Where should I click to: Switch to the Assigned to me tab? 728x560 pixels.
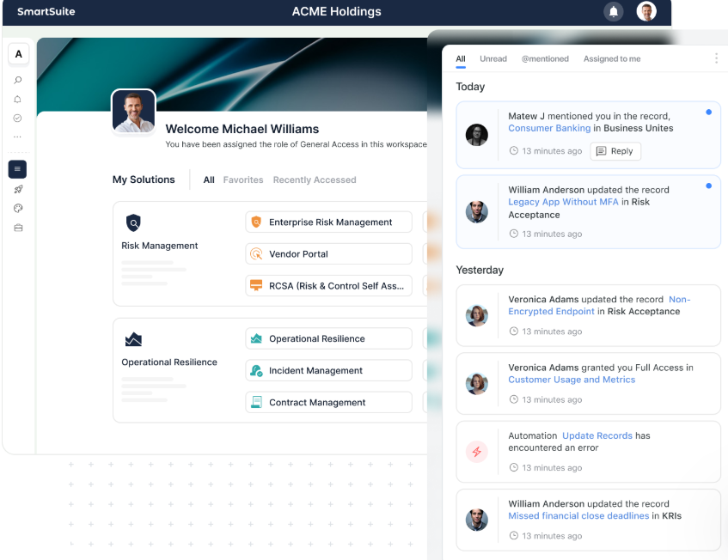[612, 59]
